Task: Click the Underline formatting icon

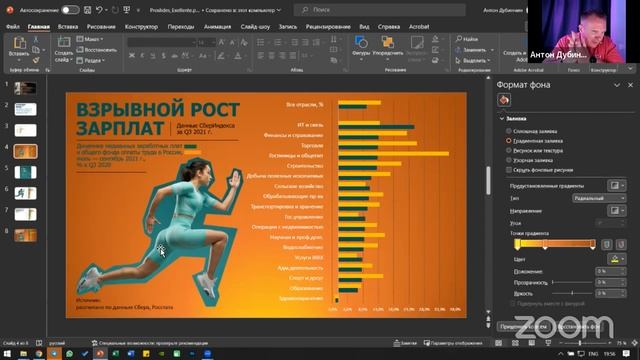Action: click(153, 56)
